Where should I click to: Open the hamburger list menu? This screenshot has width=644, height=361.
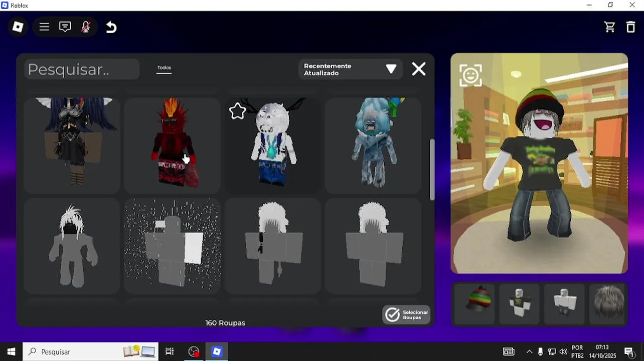pyautogui.click(x=44, y=27)
